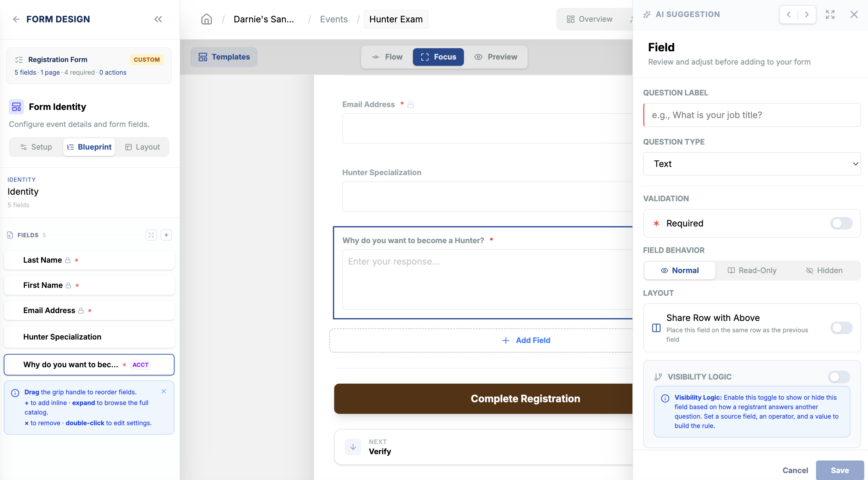Click the Complete Registration button
Viewport: 868px width, 480px height.
(x=483, y=399)
